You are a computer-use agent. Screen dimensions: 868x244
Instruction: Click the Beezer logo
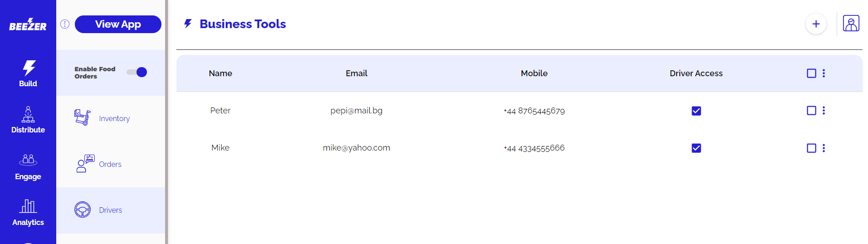tap(28, 24)
